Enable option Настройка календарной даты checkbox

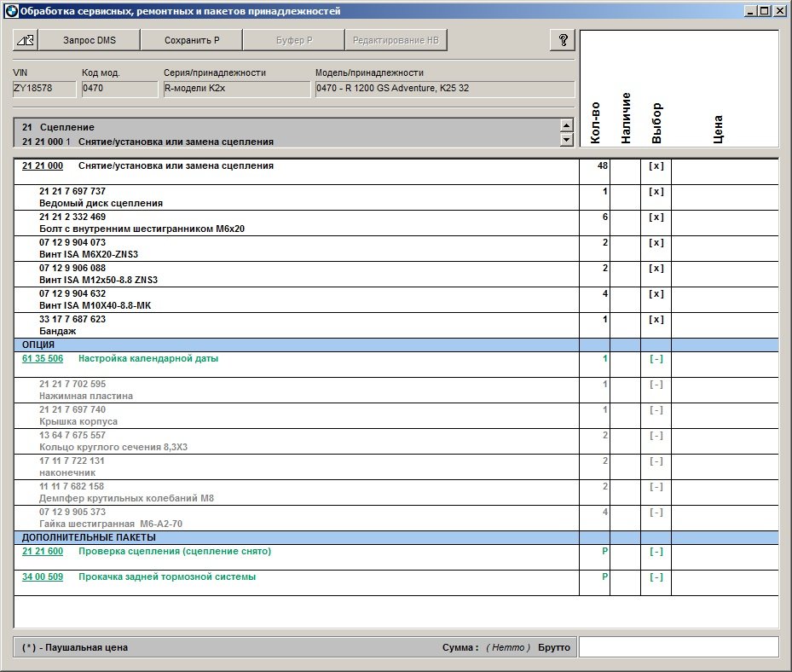pyautogui.click(x=656, y=359)
